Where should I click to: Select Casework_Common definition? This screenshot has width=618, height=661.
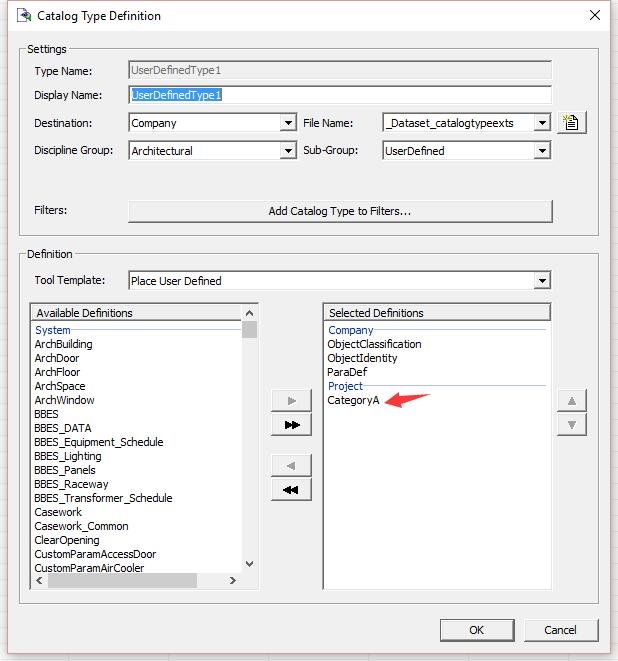(81, 526)
